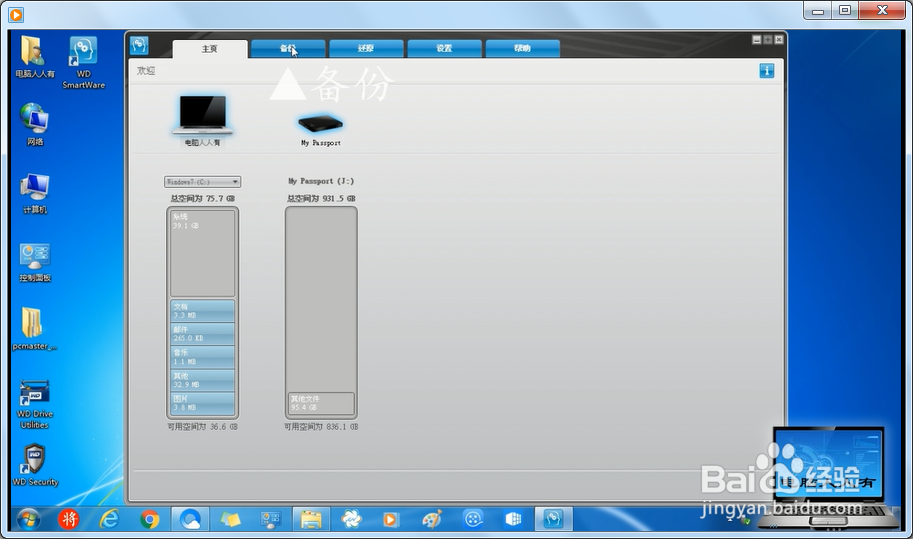
Task: Switch to WD SmartWare taskbar button
Action: (553, 519)
